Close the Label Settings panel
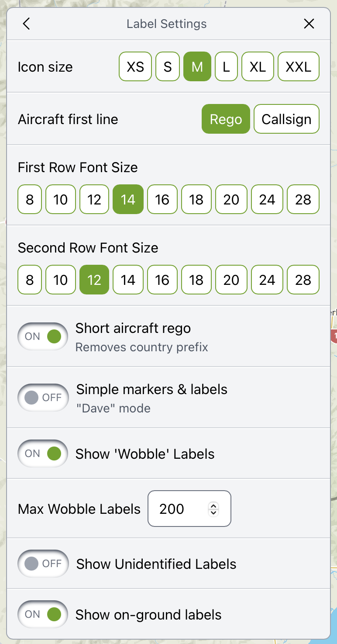Image resolution: width=337 pixels, height=644 pixels. pyautogui.click(x=309, y=24)
